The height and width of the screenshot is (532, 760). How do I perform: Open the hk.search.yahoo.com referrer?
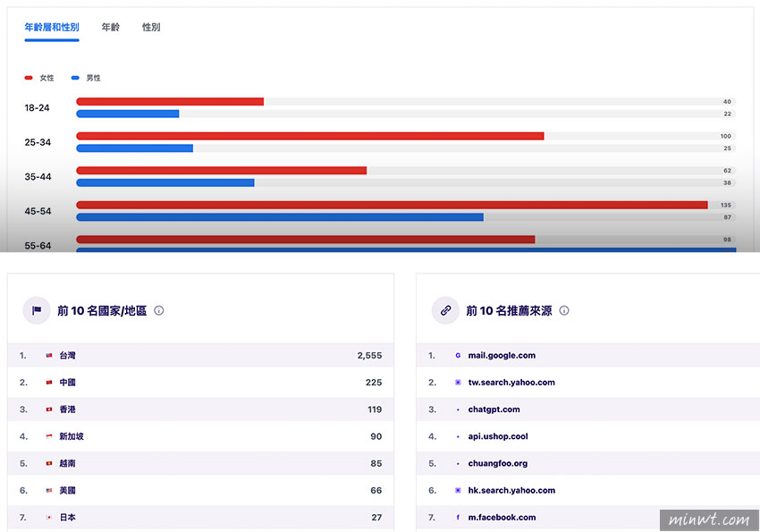pos(511,490)
